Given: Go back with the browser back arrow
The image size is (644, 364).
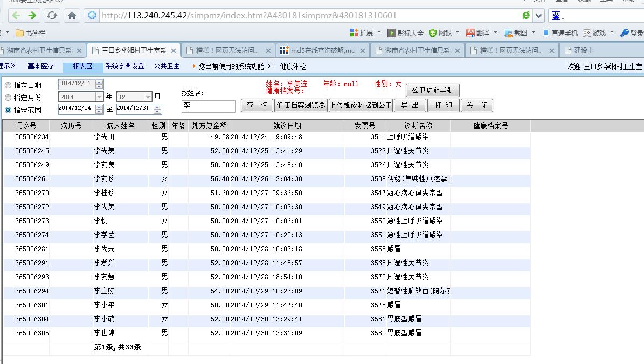Looking at the screenshot, I should (x=16, y=16).
